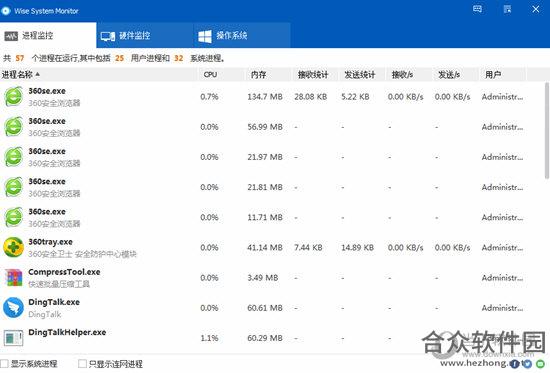
Task: Click the feedback message icon in title bar
Action: [477, 9]
